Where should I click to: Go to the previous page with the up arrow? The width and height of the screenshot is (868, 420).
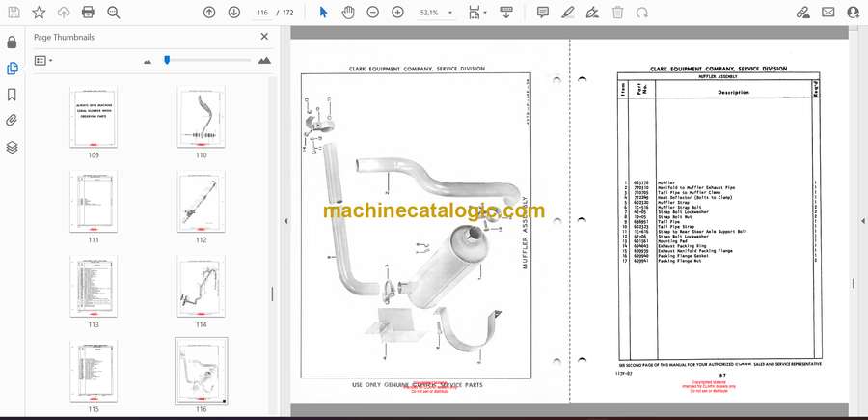click(x=209, y=13)
